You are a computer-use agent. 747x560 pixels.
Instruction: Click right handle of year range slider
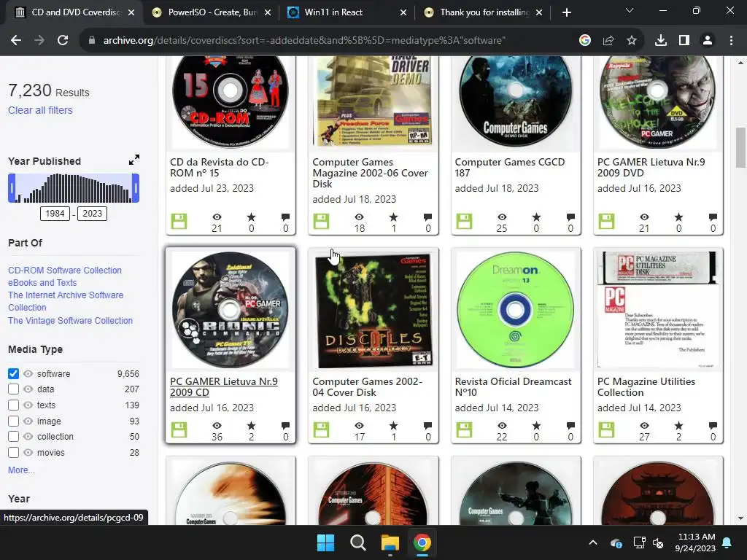coord(136,188)
